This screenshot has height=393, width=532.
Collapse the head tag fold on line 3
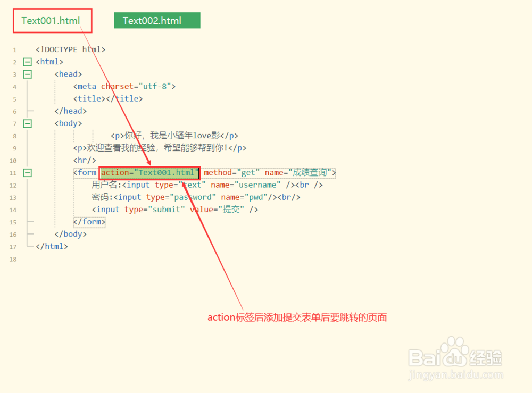(x=28, y=74)
